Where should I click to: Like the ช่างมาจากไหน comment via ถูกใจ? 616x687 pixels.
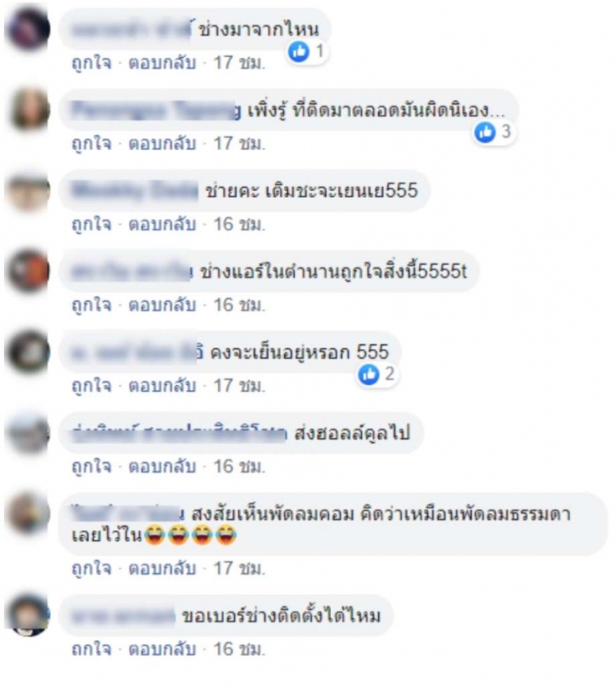91,63
